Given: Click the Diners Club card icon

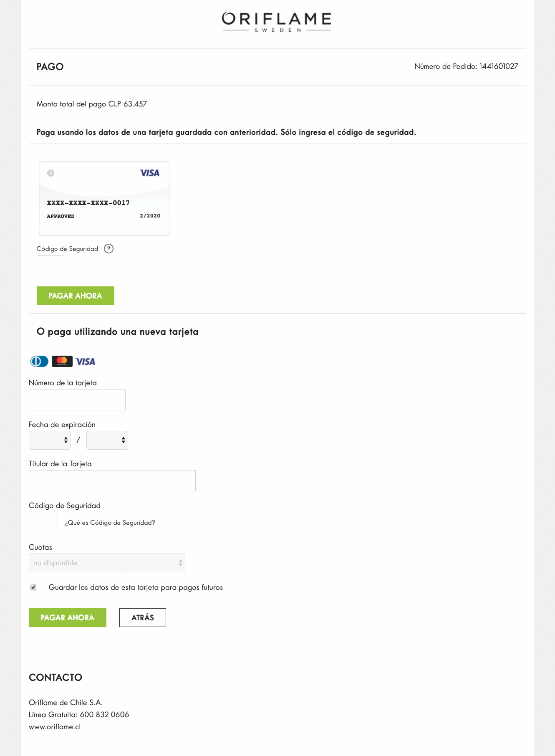Looking at the screenshot, I should 39,361.
